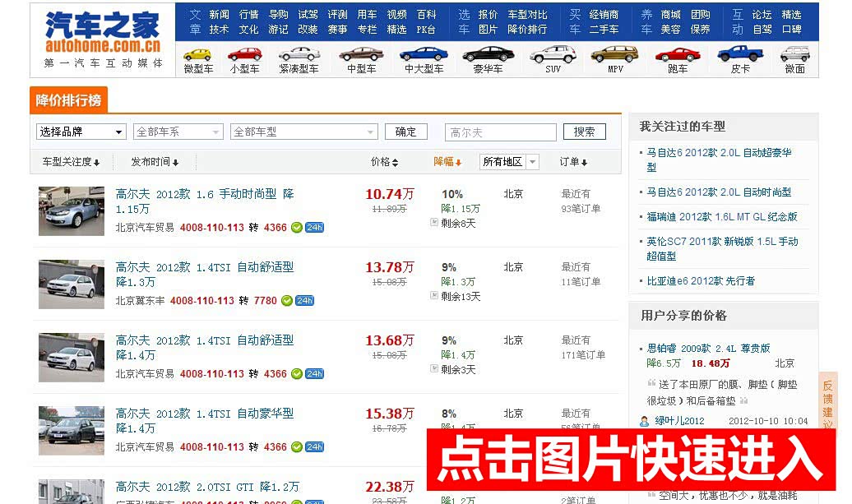Click green verified badge for 高尔夫 1.6 手动时尚型

pos(297,228)
